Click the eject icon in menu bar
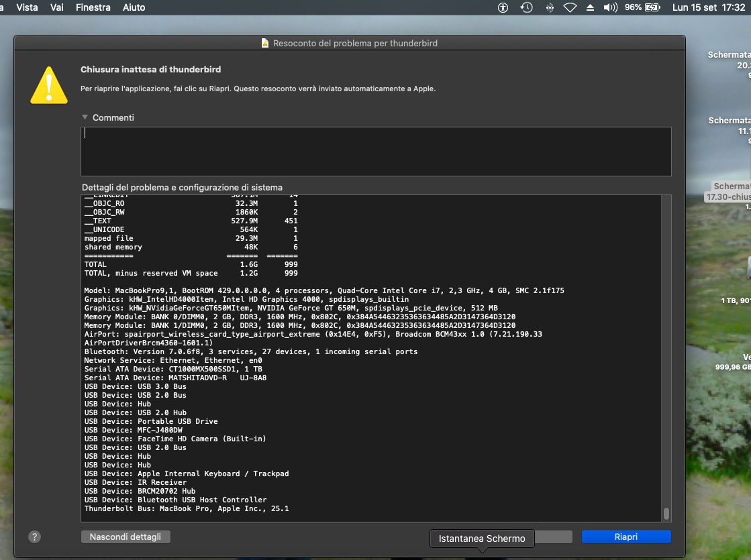Viewport: 751px width, 560px height. pyautogui.click(x=590, y=8)
